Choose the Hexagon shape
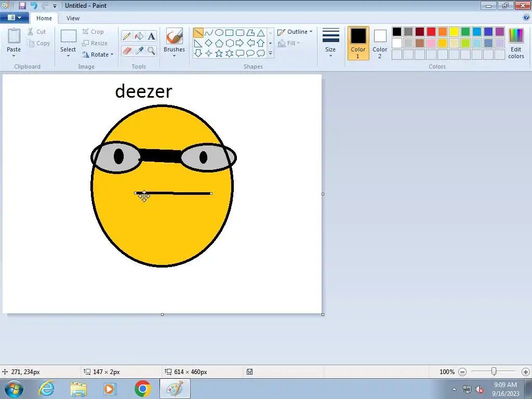The image size is (532, 399). coord(229,43)
